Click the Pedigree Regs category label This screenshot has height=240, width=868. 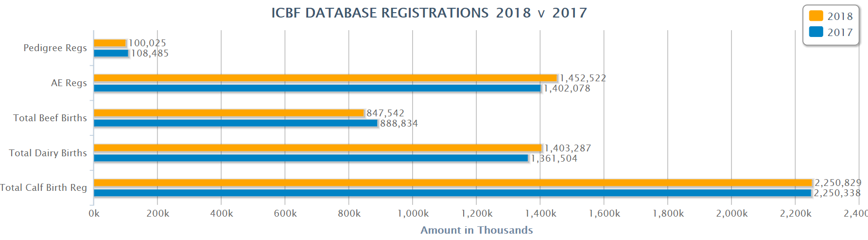point(55,48)
